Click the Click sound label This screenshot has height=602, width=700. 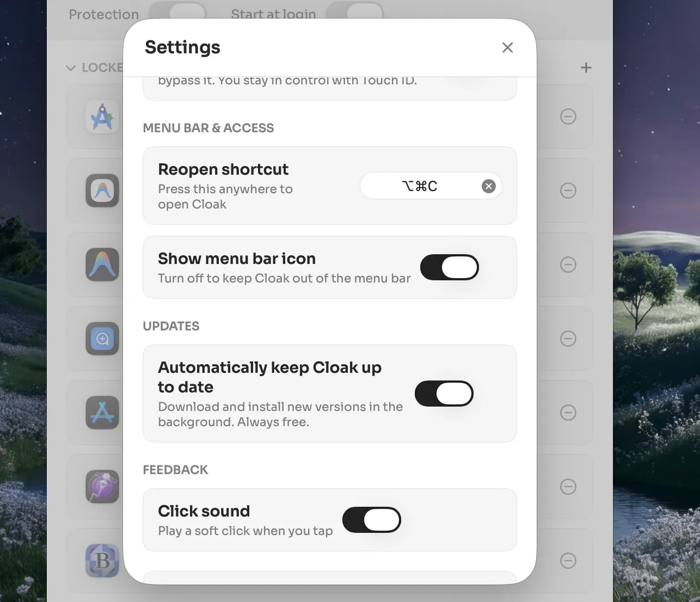[204, 511]
